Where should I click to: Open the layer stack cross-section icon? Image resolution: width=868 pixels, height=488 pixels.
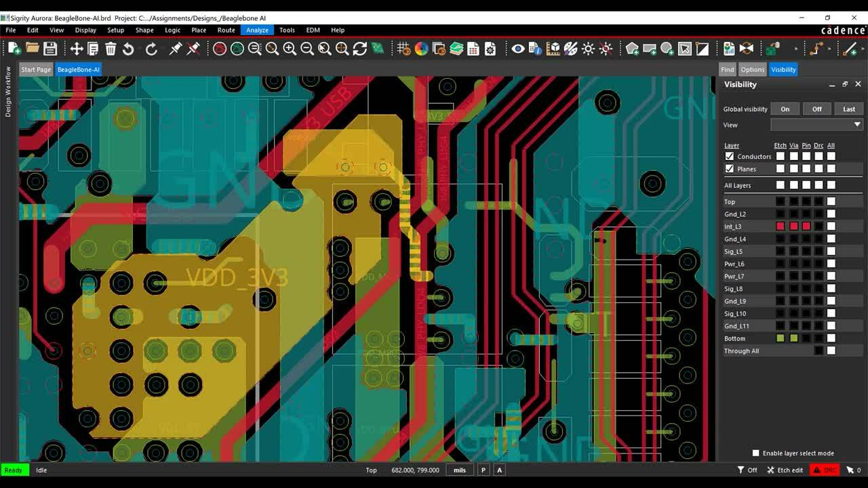click(x=456, y=48)
